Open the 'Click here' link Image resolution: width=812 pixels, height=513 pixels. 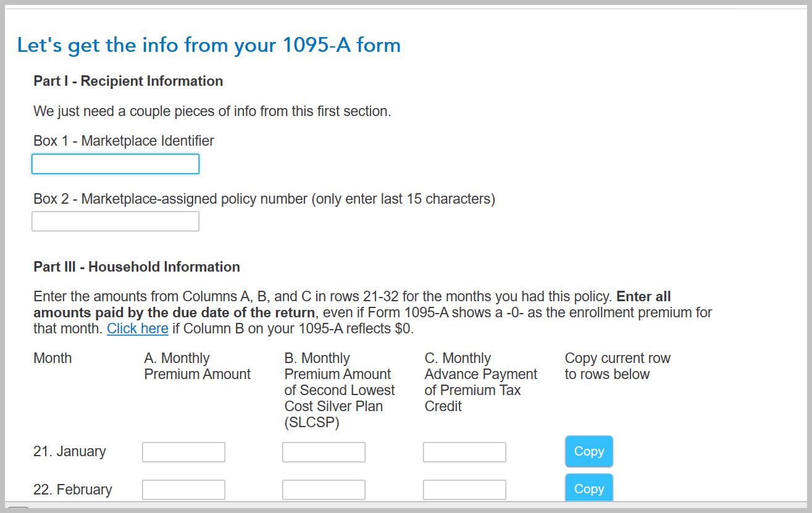[137, 328]
